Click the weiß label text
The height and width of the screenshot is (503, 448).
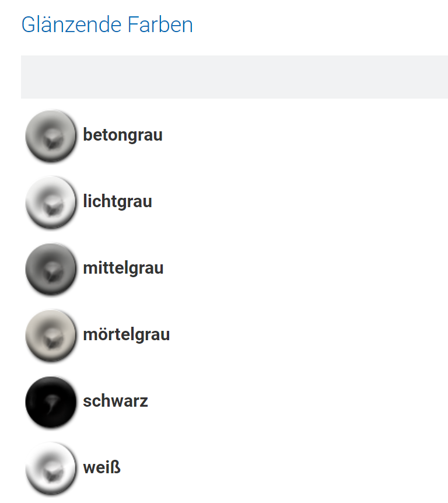tap(101, 467)
